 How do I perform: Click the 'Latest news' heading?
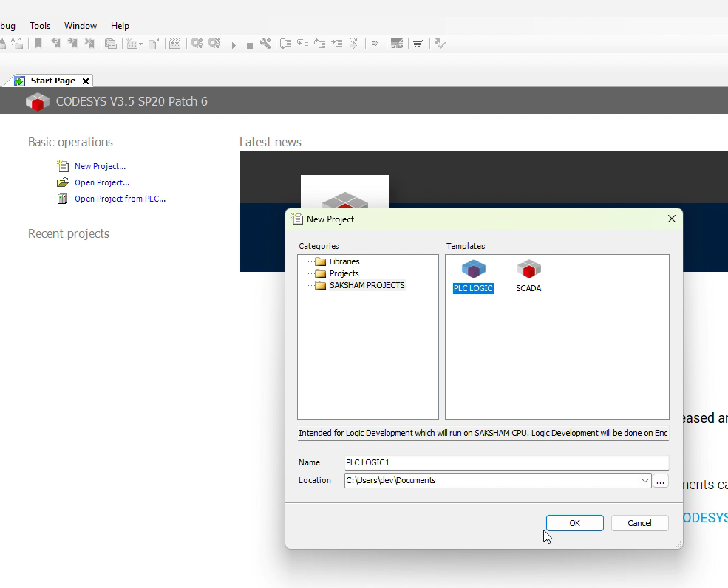(x=271, y=142)
